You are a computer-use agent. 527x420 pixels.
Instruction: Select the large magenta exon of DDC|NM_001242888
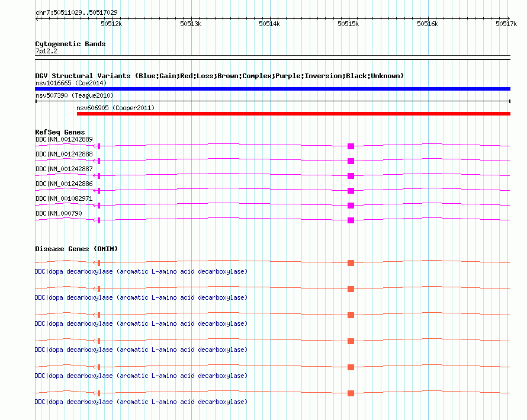tap(351, 161)
